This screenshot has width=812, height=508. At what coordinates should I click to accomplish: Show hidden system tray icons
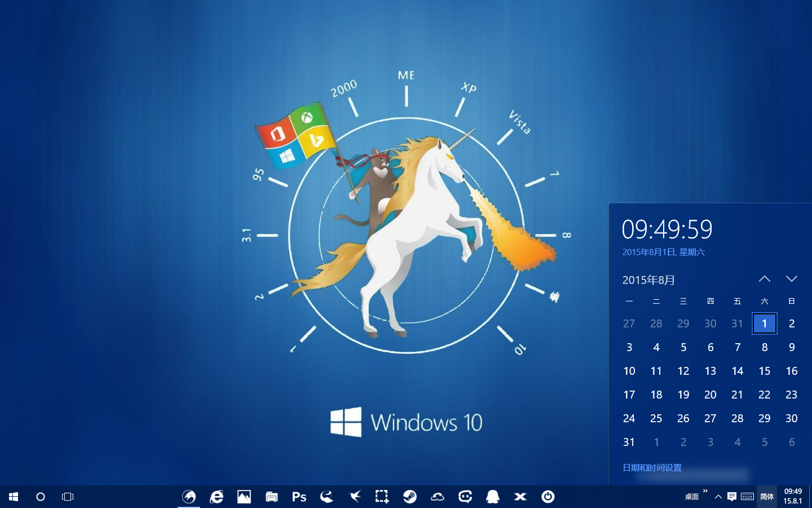tap(718, 497)
